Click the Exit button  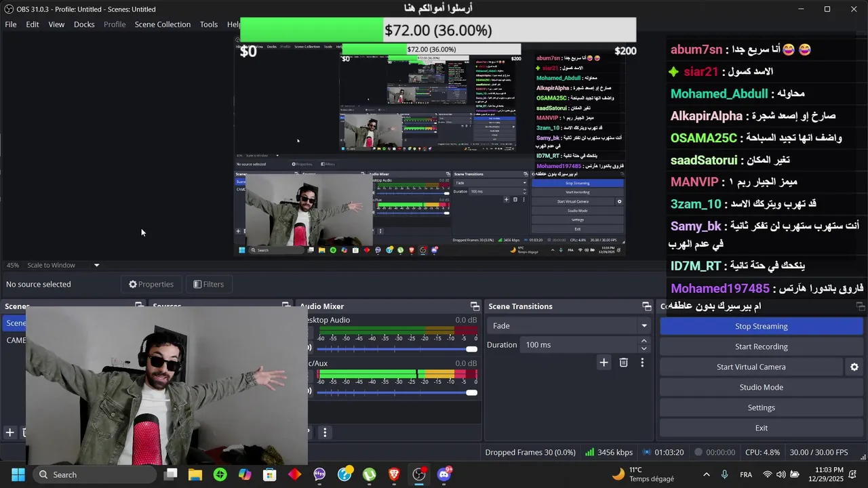point(761,428)
